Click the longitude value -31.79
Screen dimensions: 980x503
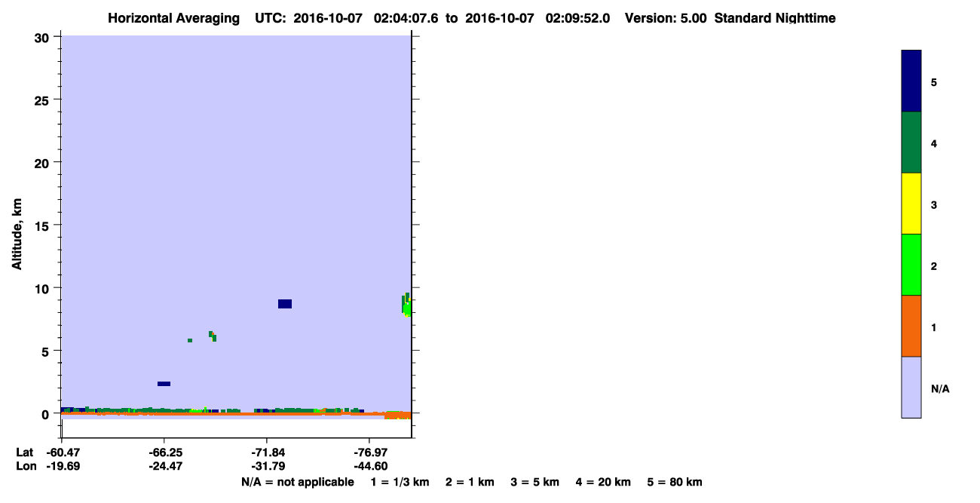(267, 466)
